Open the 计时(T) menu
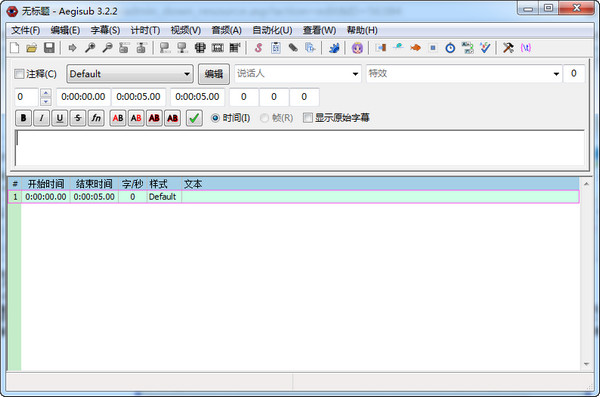 145,30
